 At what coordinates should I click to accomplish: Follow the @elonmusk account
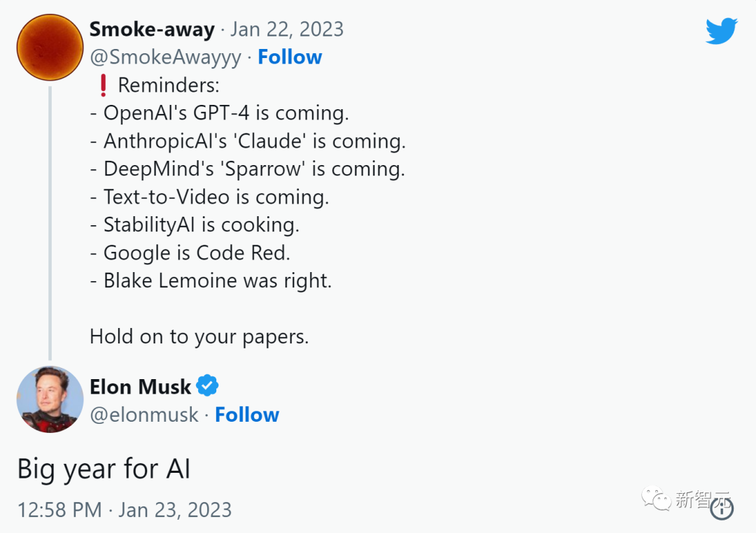[x=246, y=415]
